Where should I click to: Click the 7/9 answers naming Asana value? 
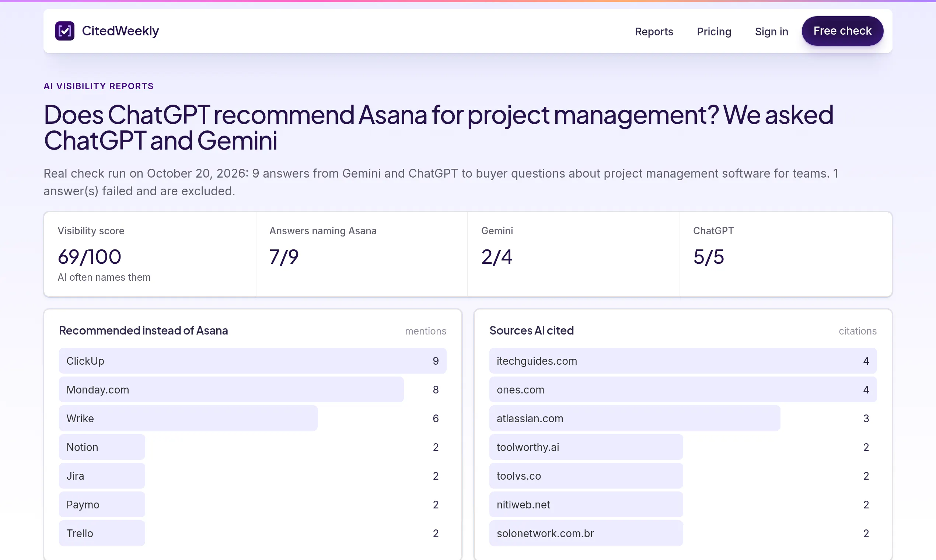[284, 257]
